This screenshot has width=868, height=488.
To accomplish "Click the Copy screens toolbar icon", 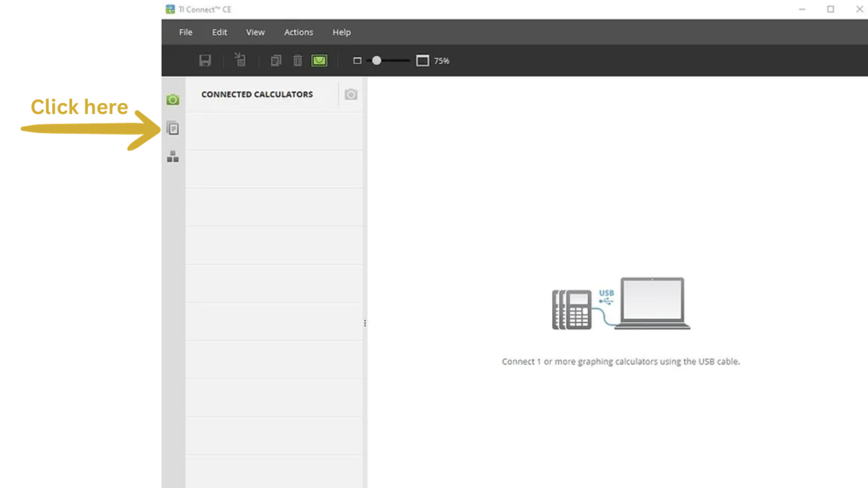I will pyautogui.click(x=275, y=60).
